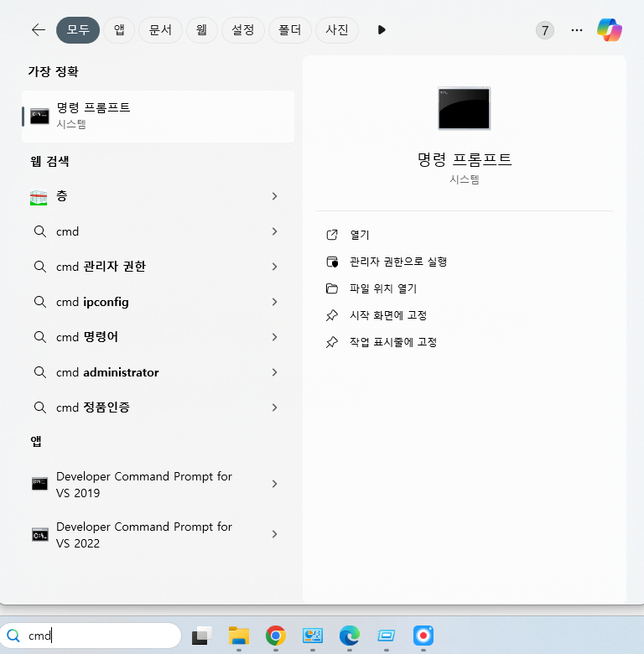Expand the cmd ipconfig chevron
644x654 pixels.
(274, 302)
